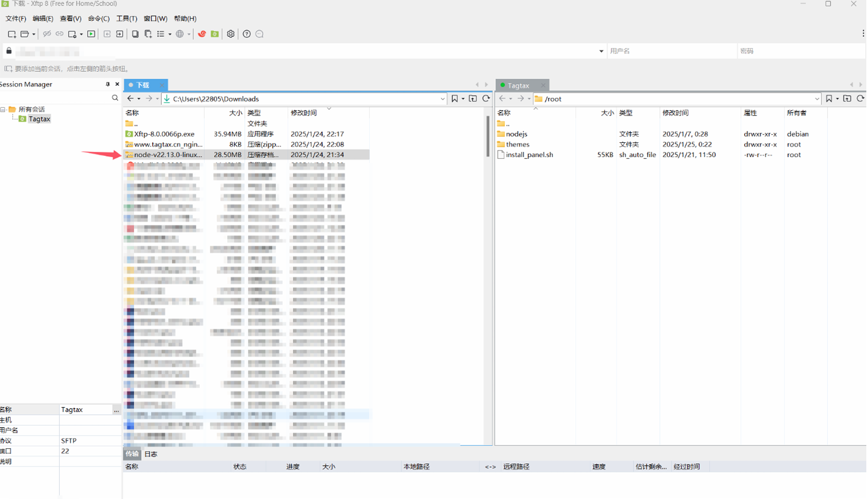868x499 pixels.
Task: Select the install_panel.sh remote file
Action: pyautogui.click(x=529, y=154)
